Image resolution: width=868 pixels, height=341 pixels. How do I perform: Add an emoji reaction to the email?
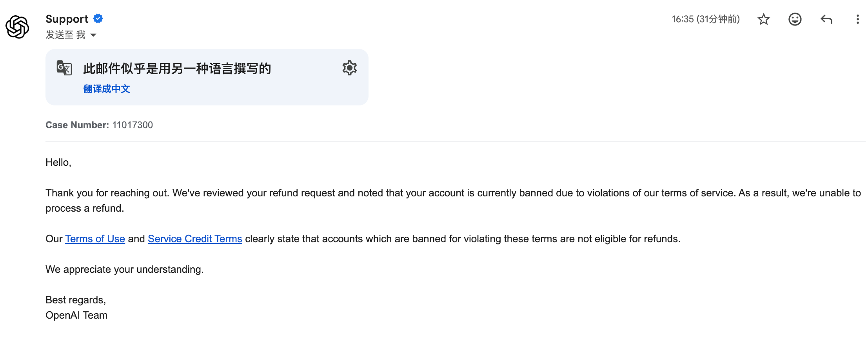pos(795,19)
